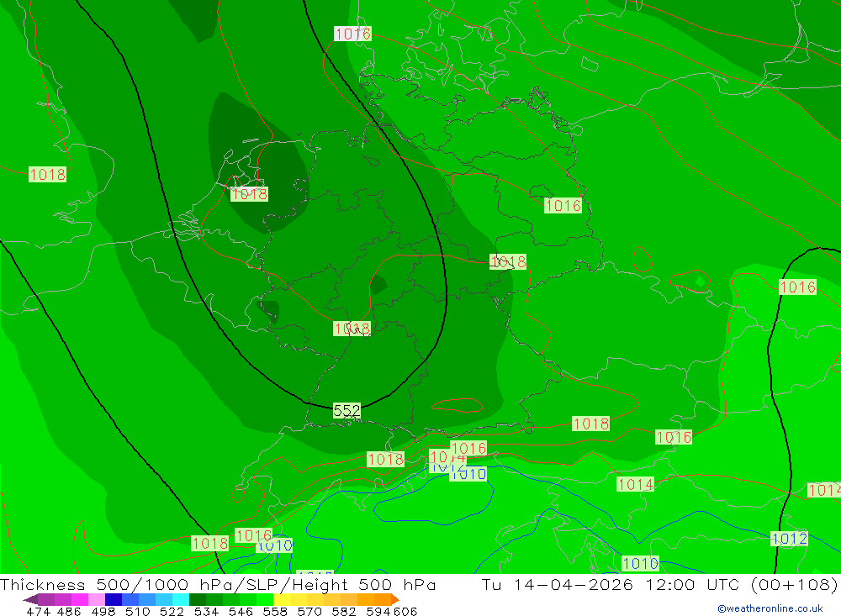
Task: Pick the cyan legend swatch
Action: 179,599
